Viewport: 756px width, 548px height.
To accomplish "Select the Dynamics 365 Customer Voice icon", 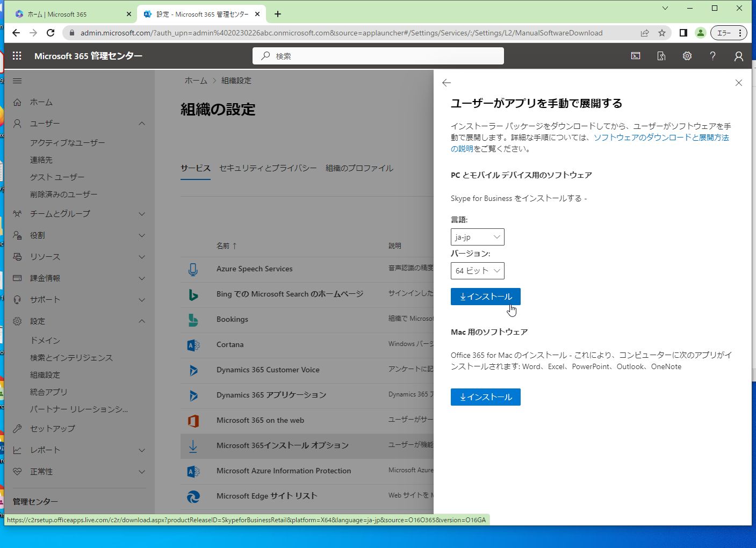I will point(193,370).
